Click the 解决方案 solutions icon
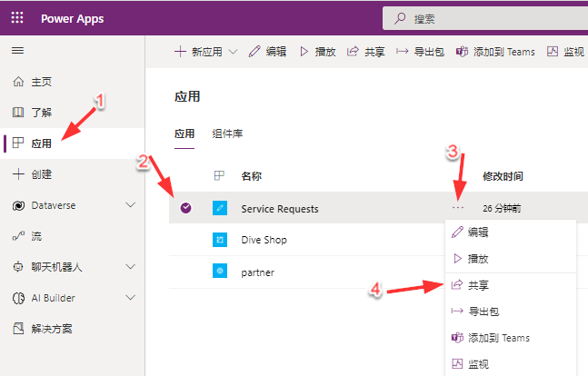The width and height of the screenshot is (588, 376). click(x=18, y=329)
